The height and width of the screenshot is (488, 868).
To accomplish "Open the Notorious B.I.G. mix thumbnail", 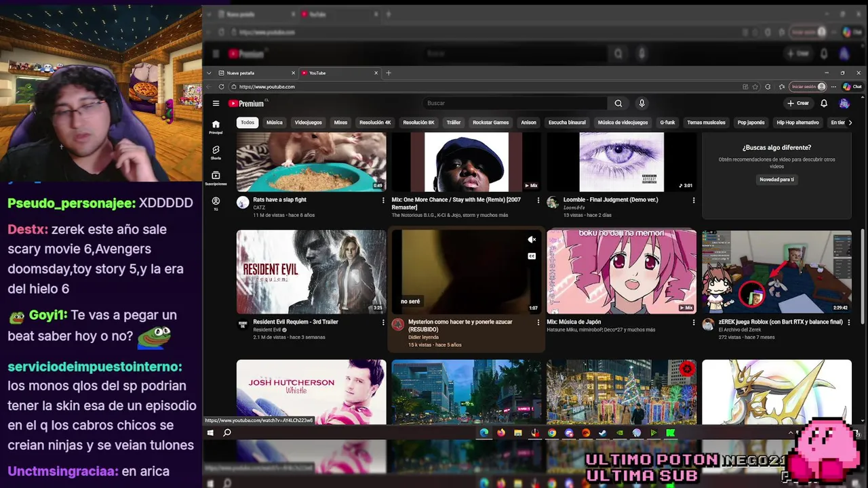I will click(467, 162).
